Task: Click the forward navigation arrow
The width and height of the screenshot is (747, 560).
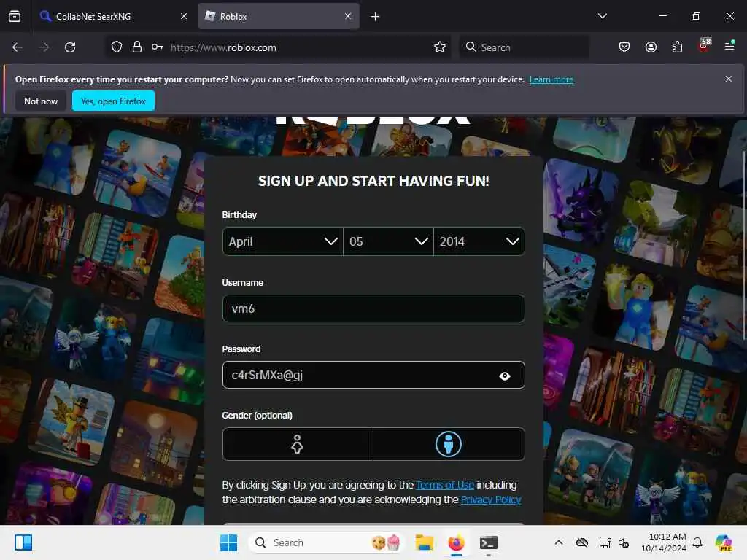Action: pyautogui.click(x=43, y=47)
